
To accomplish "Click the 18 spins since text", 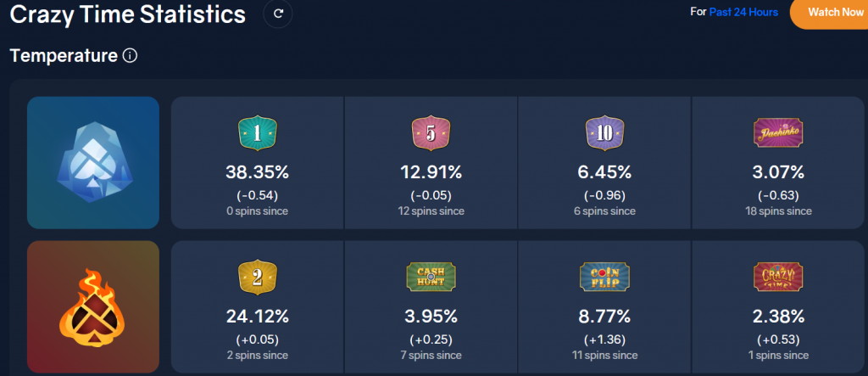I will click(x=778, y=210).
